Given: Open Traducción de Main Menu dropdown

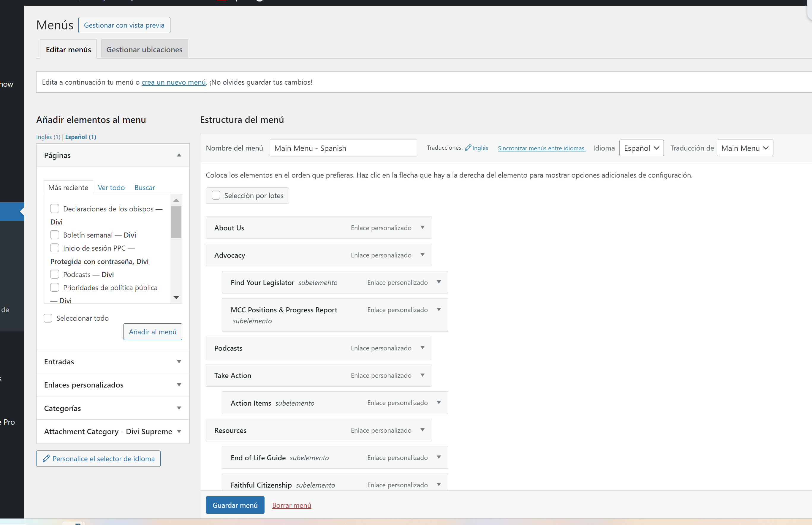Looking at the screenshot, I should coord(745,148).
